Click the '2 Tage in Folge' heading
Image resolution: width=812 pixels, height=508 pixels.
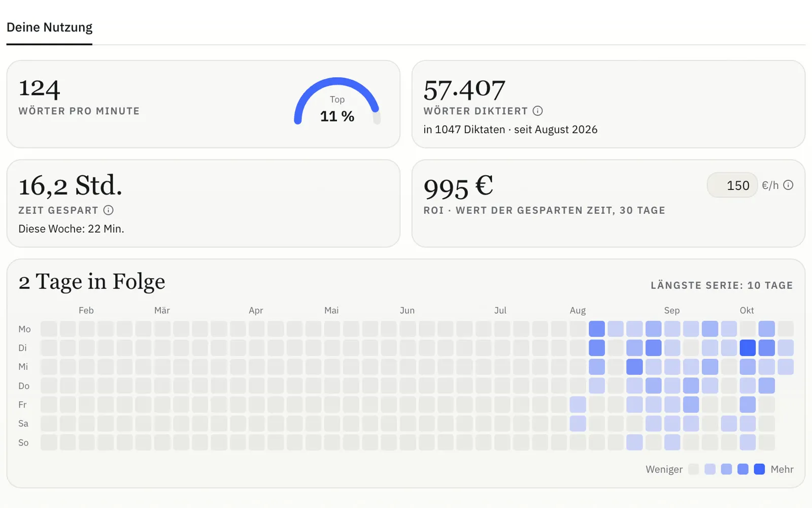coord(92,281)
